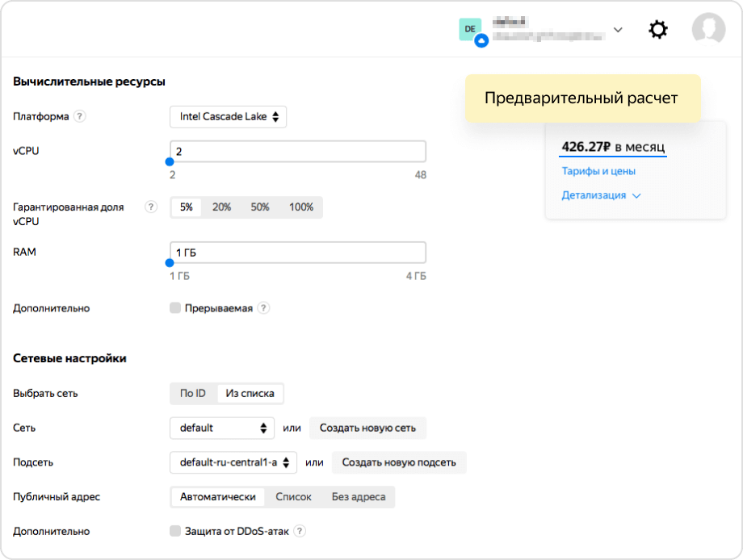Click help icon next to Платформа
The image size is (743, 560).
[79, 116]
